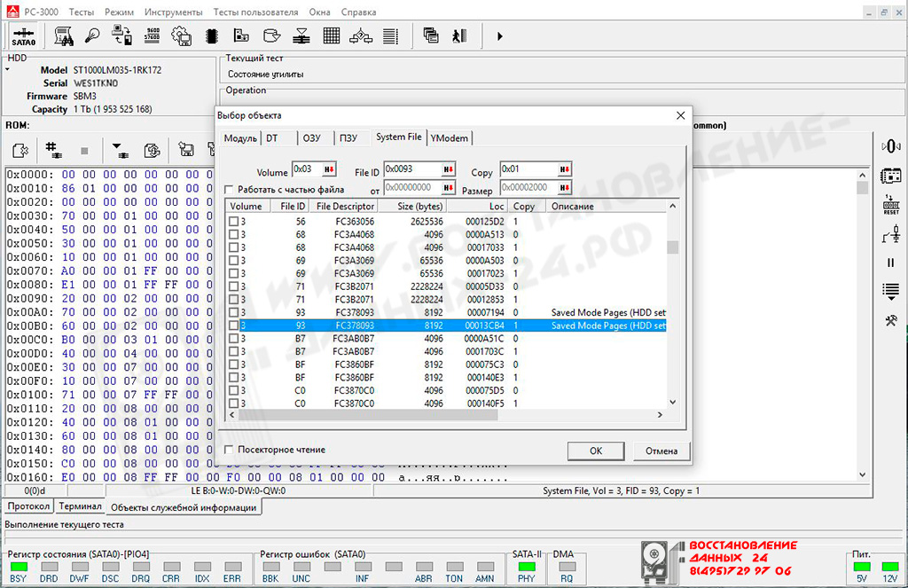Click the hex toggle beside 'от' offset field

pos(448,188)
